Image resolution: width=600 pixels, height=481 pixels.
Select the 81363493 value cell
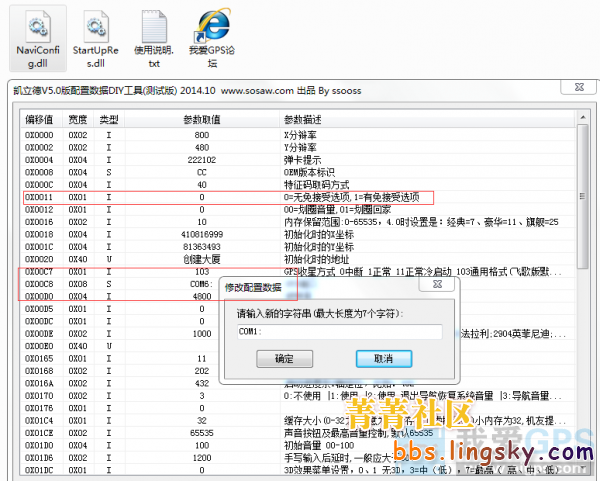202,247
